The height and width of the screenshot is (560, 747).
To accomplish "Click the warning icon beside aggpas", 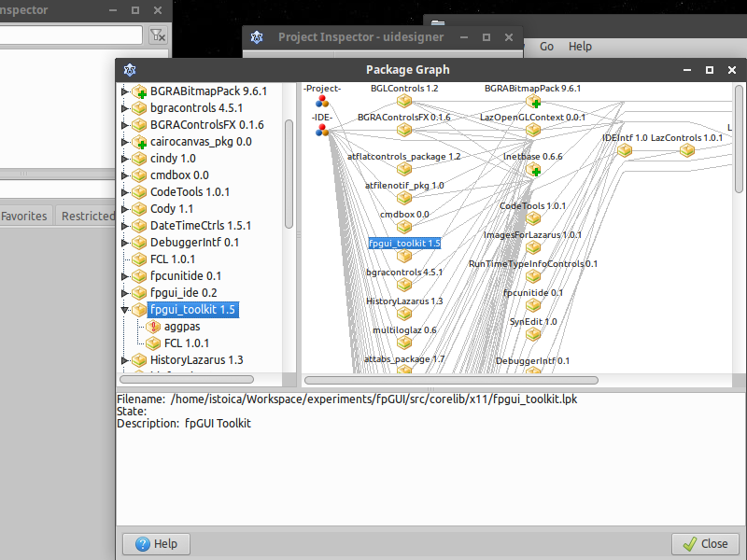I will [x=153, y=326].
